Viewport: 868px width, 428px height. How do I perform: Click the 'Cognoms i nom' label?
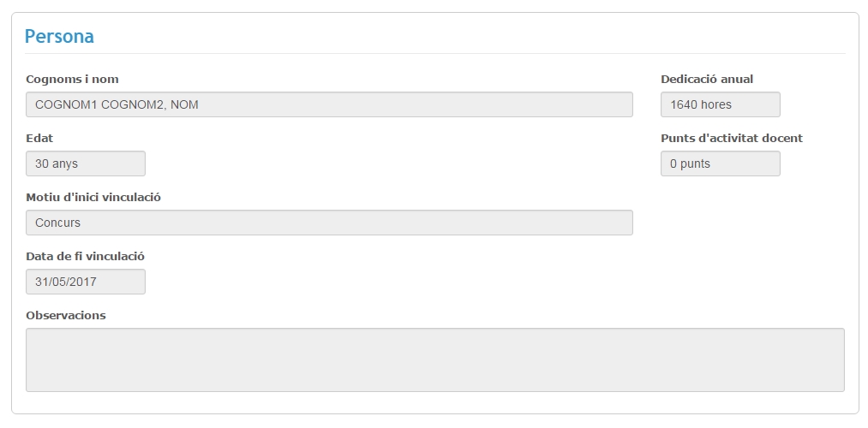point(72,80)
